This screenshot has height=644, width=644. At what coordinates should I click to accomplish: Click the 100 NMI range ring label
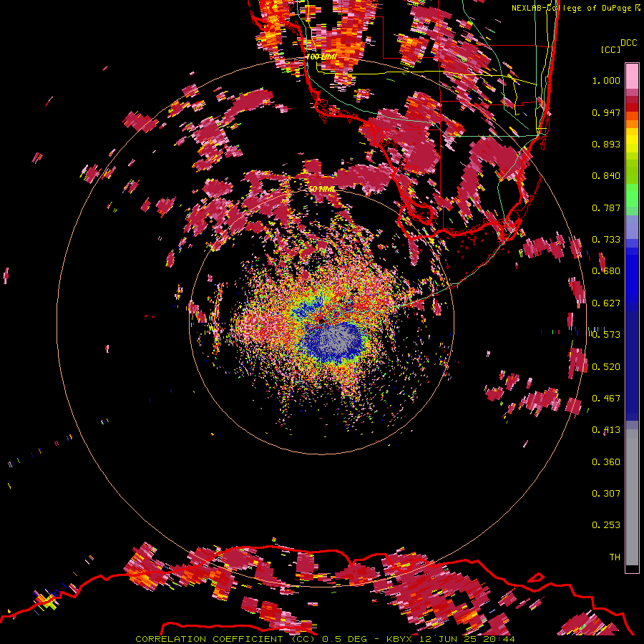321,57
